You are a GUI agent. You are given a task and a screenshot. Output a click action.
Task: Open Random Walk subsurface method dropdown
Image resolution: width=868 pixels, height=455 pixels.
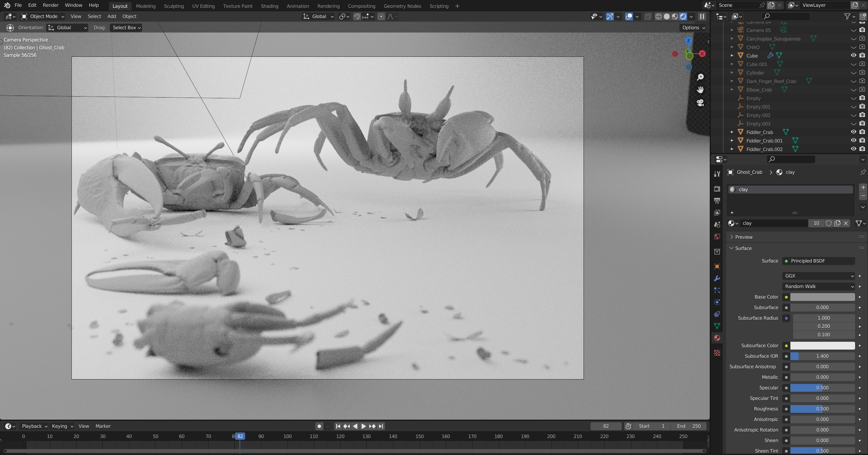coord(818,286)
